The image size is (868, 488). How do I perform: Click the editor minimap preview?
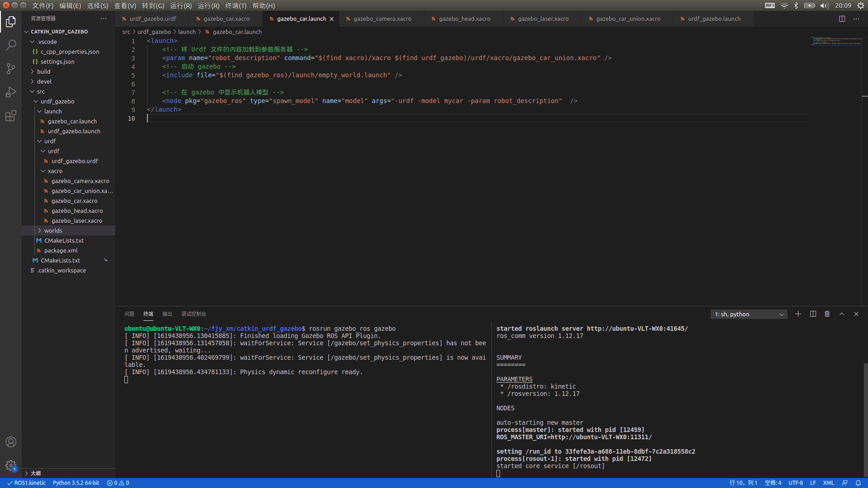pyautogui.click(x=835, y=41)
